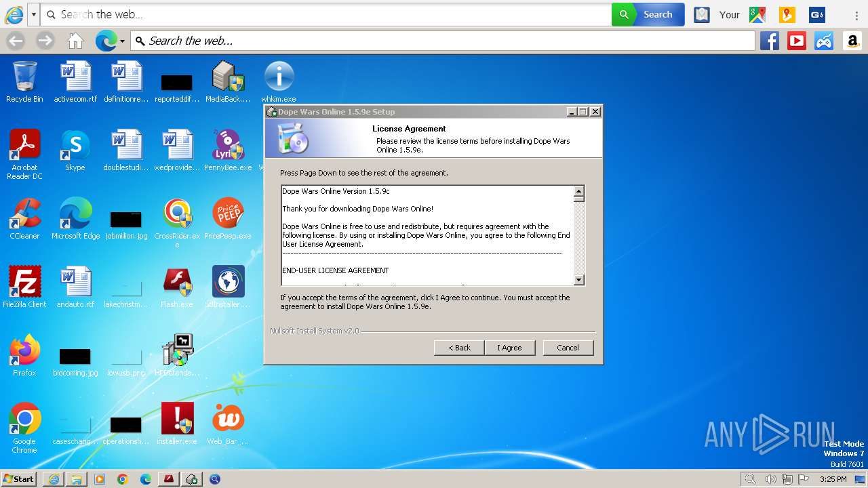Select the Skype desktop icon

75,150
